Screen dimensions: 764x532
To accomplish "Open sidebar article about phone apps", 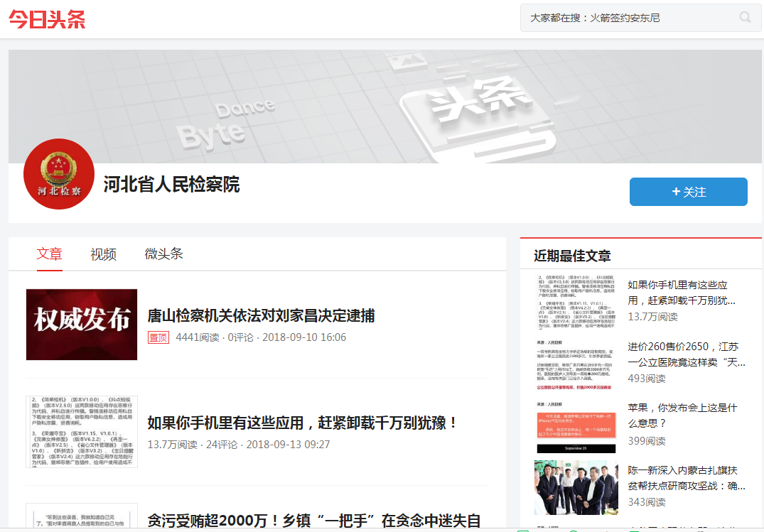I will [681, 293].
